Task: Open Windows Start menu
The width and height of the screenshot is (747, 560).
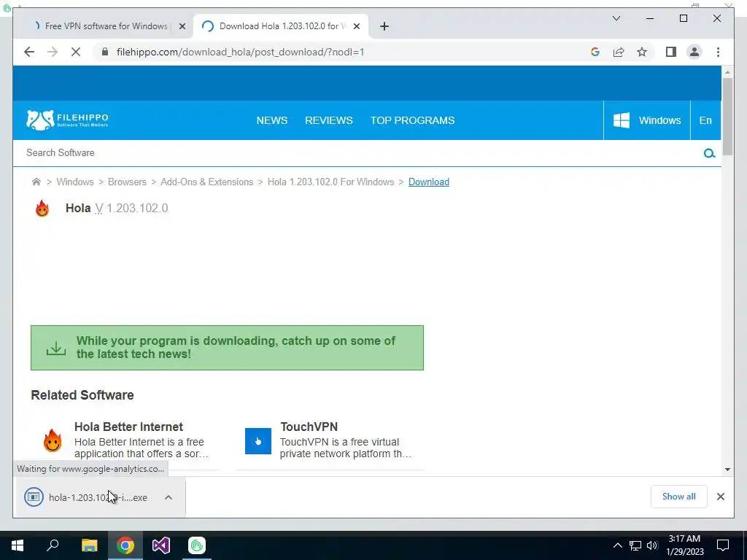Action: pyautogui.click(x=18, y=545)
